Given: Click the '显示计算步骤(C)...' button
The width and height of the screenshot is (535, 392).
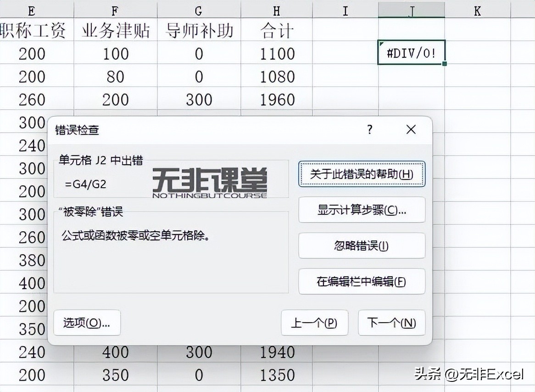Looking at the screenshot, I should pos(362,210).
